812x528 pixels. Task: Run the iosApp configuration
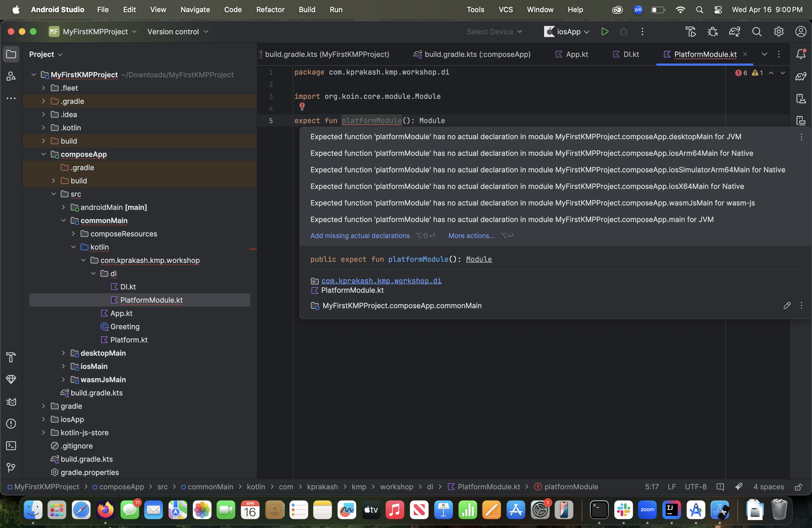605,32
